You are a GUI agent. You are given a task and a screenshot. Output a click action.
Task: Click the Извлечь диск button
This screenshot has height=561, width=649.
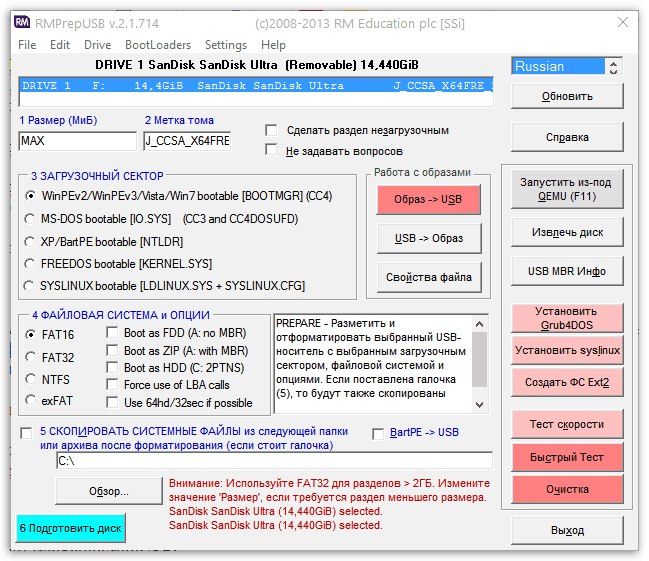(x=567, y=232)
